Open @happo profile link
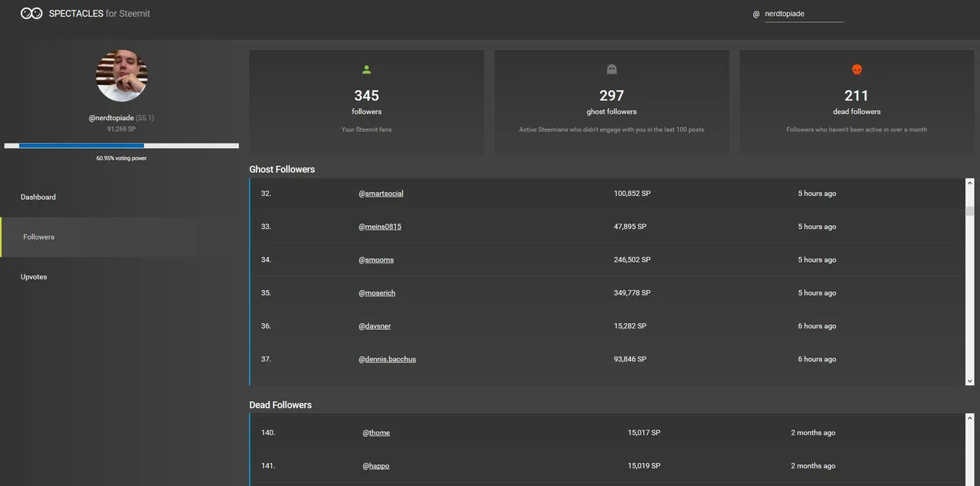This screenshot has width=980, height=486. [376, 466]
